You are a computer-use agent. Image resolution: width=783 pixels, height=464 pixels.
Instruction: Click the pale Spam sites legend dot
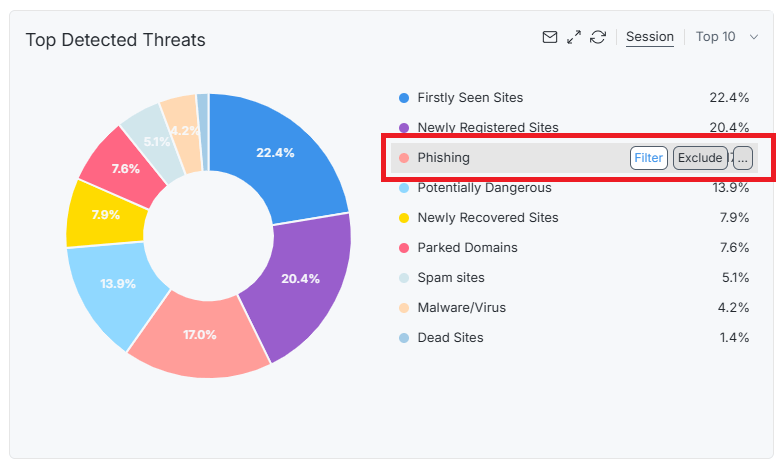click(404, 278)
